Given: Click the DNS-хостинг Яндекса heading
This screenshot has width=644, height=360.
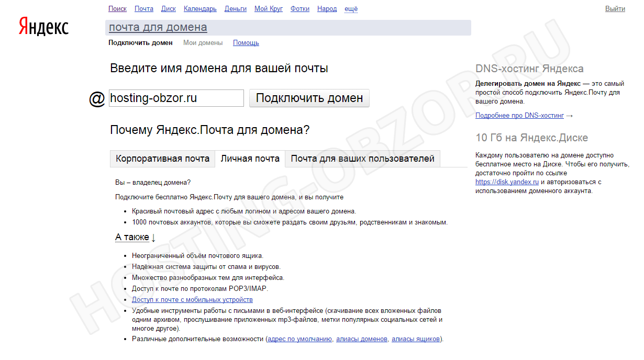Looking at the screenshot, I should click(x=529, y=69).
